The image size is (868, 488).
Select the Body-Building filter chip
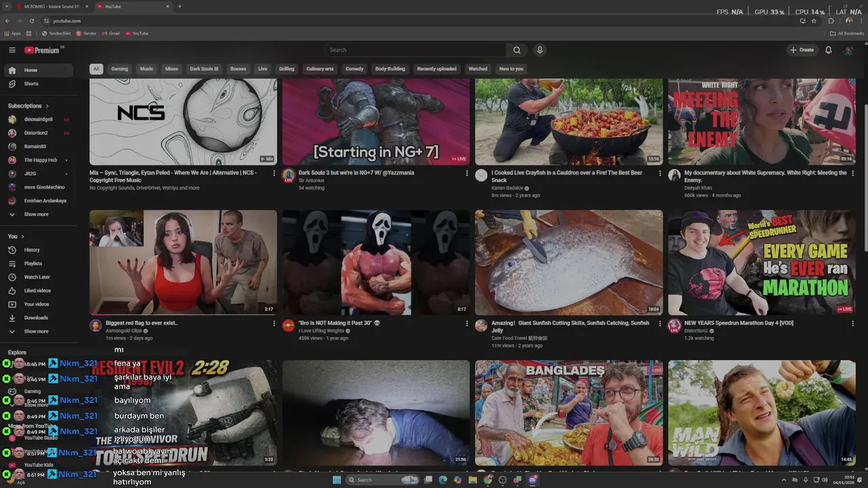coord(390,69)
